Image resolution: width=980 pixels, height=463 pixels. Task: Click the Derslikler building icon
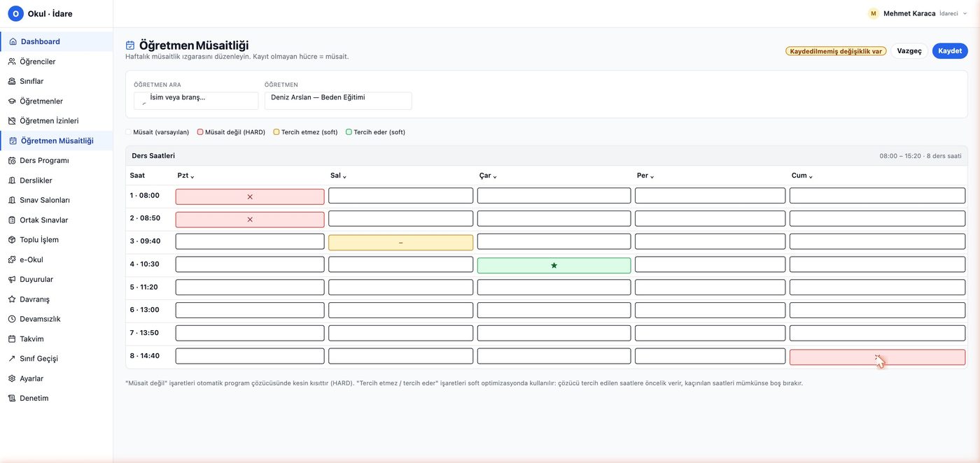pyautogui.click(x=12, y=180)
